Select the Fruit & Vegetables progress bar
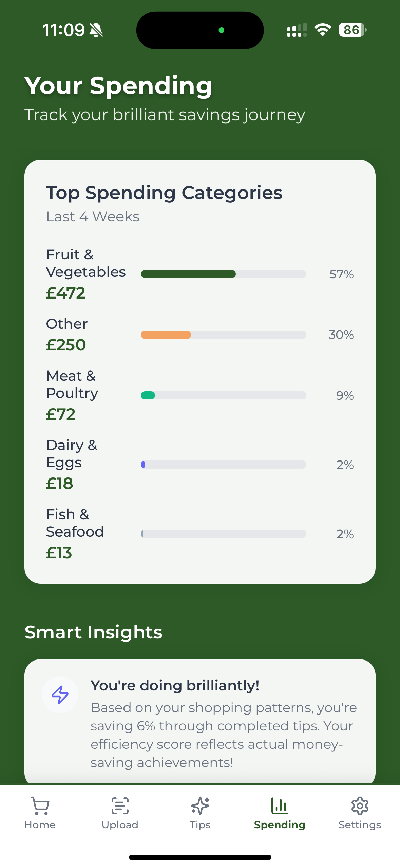 [x=223, y=274]
